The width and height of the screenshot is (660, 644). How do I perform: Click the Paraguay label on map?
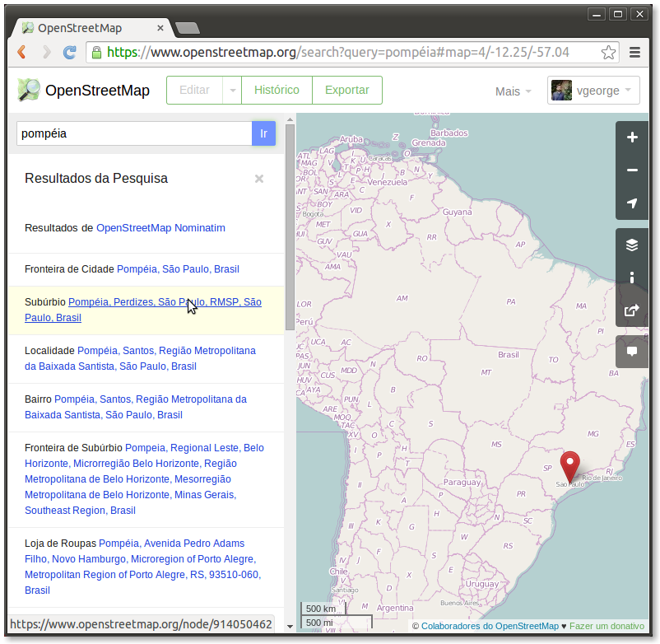pyautogui.click(x=462, y=483)
